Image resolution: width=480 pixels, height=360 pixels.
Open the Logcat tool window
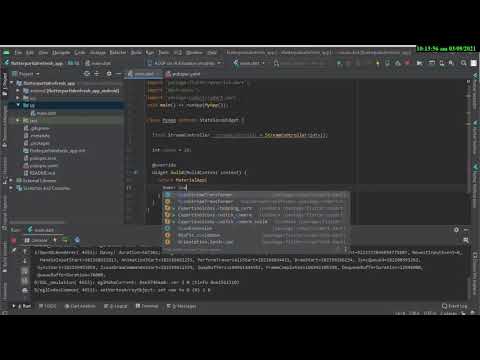115,306
